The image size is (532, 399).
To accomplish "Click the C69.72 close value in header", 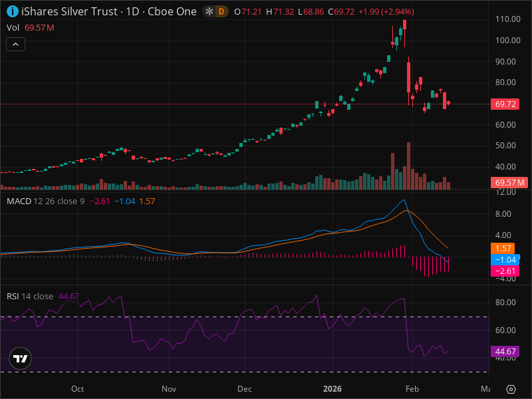I will [341, 12].
